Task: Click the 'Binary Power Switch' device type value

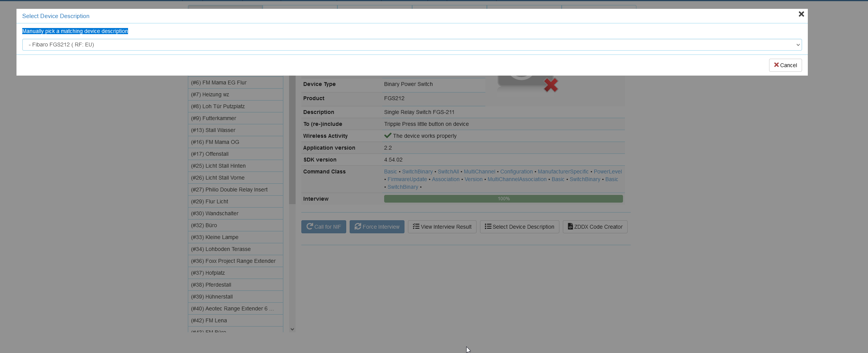Action: pos(408,84)
